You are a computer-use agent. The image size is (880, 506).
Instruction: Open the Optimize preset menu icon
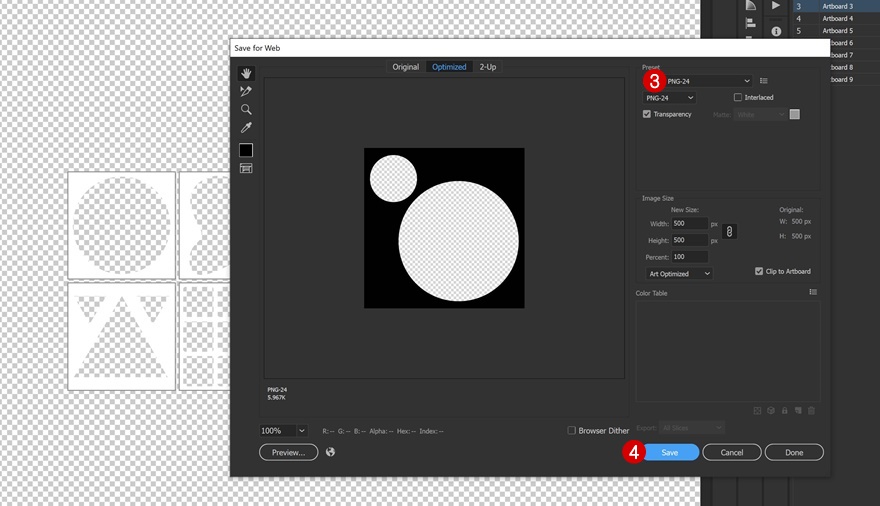point(764,81)
